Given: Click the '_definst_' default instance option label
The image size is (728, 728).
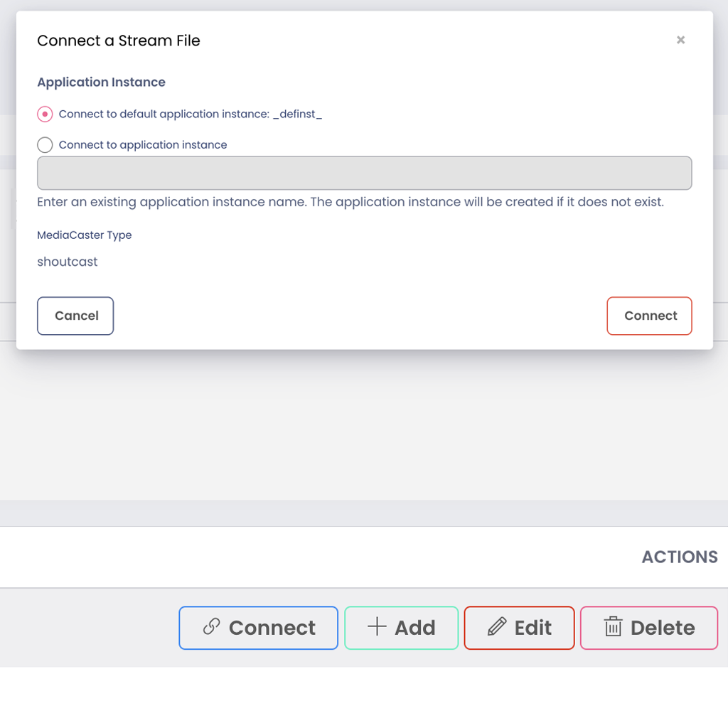Looking at the screenshot, I should [x=191, y=114].
